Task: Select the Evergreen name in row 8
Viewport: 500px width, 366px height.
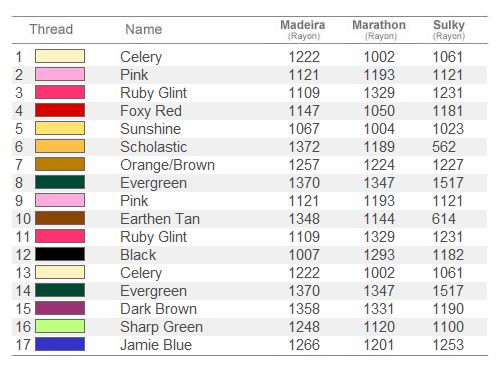Action: pyautogui.click(x=153, y=183)
